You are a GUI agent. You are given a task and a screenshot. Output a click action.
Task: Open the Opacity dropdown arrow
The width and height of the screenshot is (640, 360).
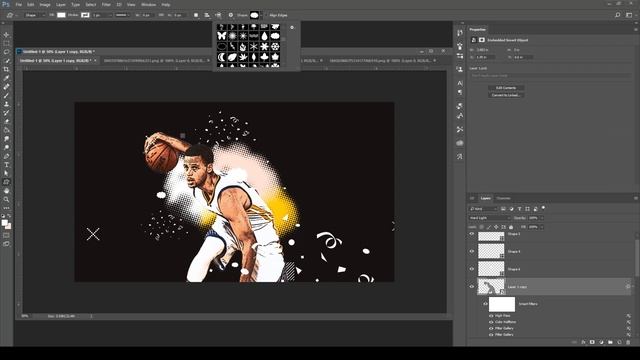pos(541,218)
